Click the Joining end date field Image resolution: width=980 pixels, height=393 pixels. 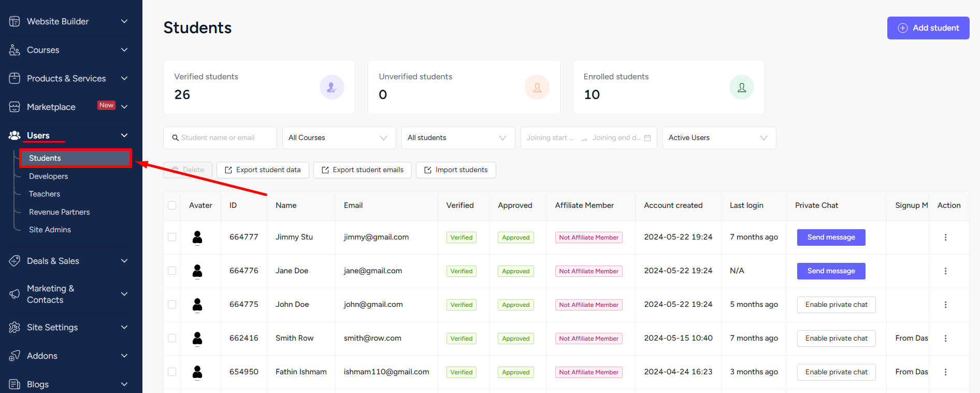coord(616,138)
